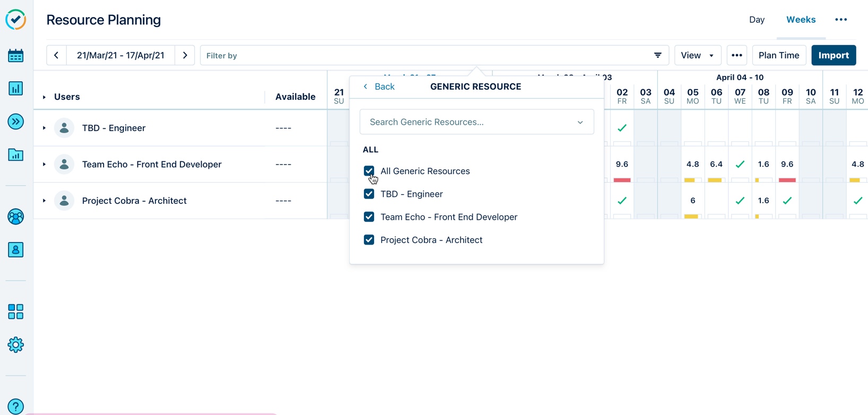Click the red 9.6 bar on April 09
Screen dimensions: 868x415
pyautogui.click(x=787, y=180)
